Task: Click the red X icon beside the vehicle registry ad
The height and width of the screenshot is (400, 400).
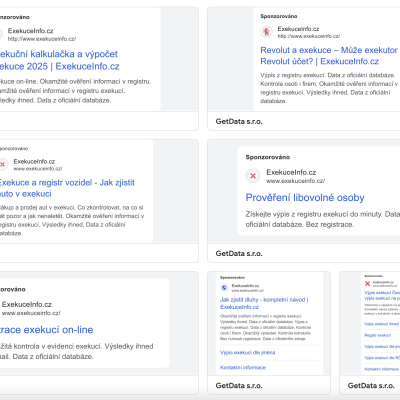Action: [3, 164]
